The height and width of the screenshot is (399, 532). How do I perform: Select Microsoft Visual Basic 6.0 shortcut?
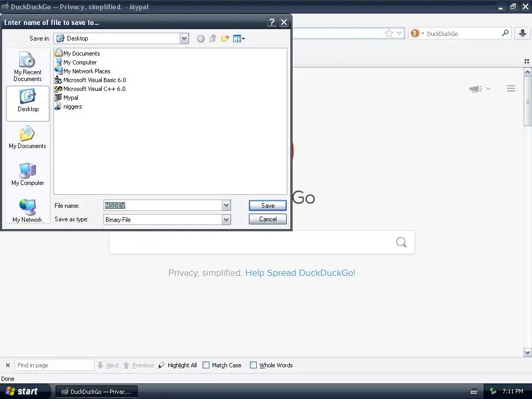[x=90, y=79]
